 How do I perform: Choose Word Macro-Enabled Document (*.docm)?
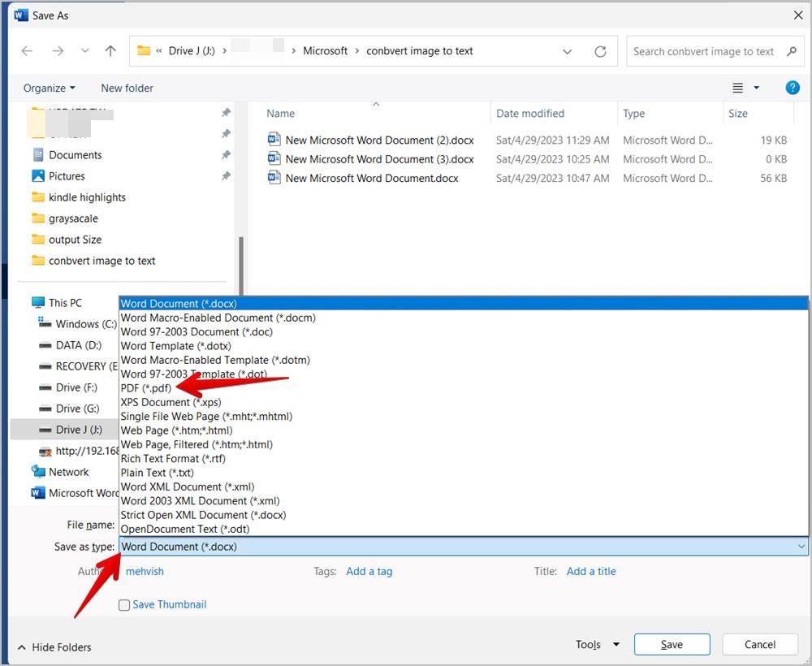click(x=464, y=318)
